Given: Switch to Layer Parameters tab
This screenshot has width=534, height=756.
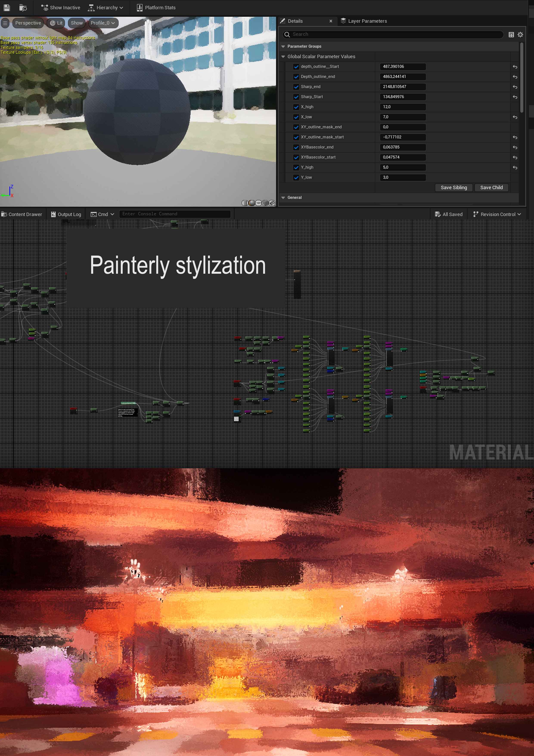Looking at the screenshot, I should tap(364, 21).
